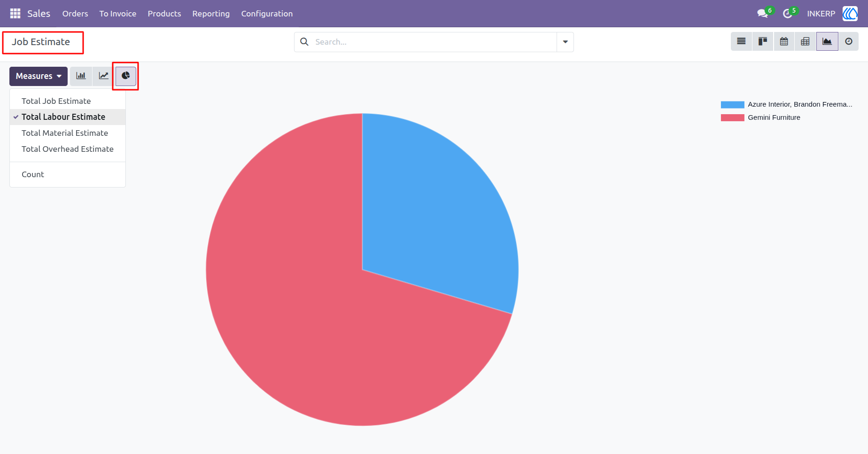Click the INKERP user name
Viewport: 868px width, 454px height.
pos(821,14)
